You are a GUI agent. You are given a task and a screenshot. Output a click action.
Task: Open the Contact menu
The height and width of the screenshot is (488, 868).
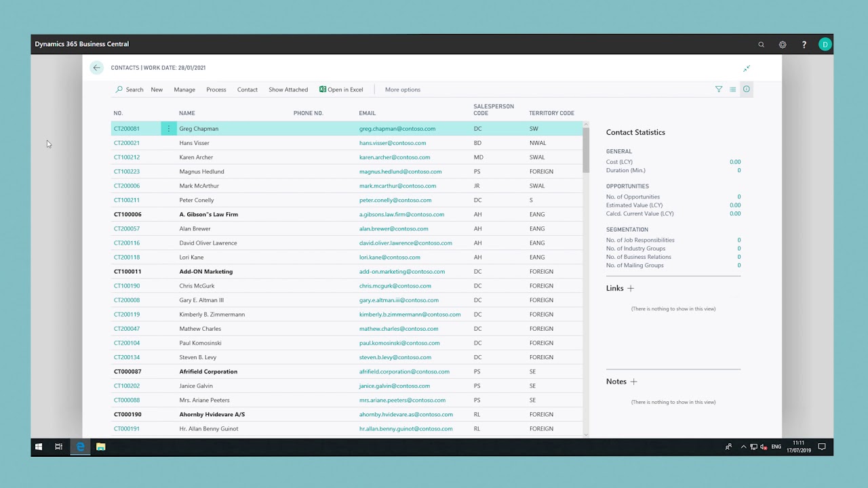[x=248, y=89]
